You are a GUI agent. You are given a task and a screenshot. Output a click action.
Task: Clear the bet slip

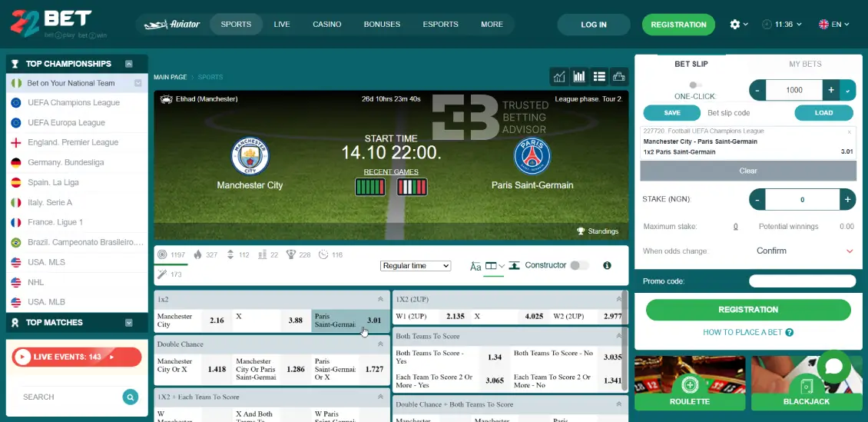tap(748, 171)
